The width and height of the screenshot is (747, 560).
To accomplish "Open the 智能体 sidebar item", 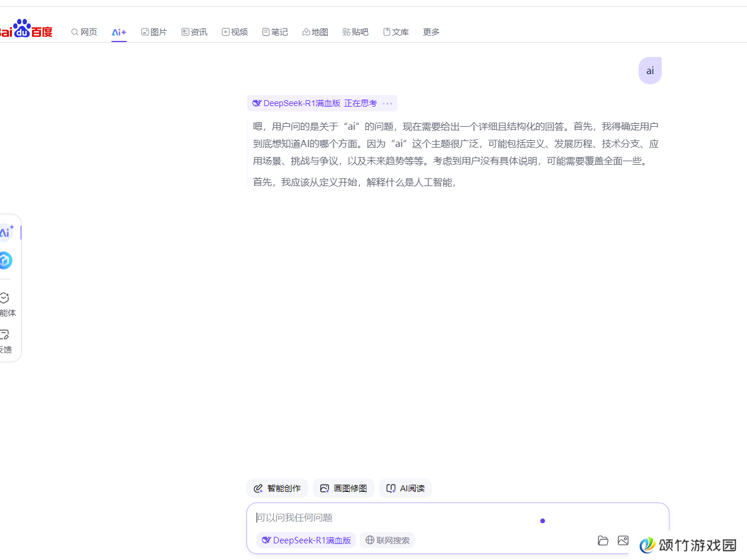I will point(8,305).
